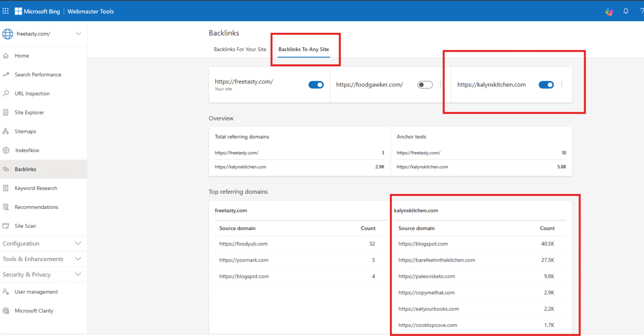Click https://blogspot.com in freetasty.com table

click(x=244, y=276)
